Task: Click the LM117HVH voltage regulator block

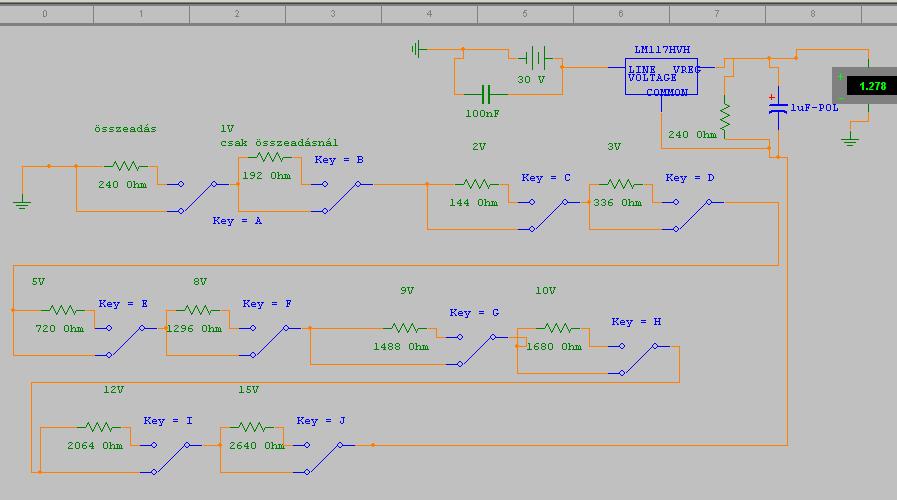Action: click(x=661, y=77)
